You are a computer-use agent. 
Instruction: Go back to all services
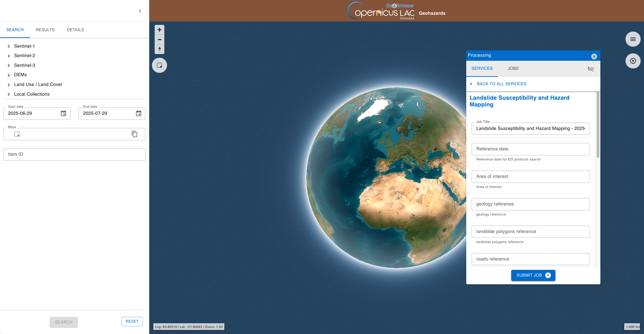coord(501,84)
